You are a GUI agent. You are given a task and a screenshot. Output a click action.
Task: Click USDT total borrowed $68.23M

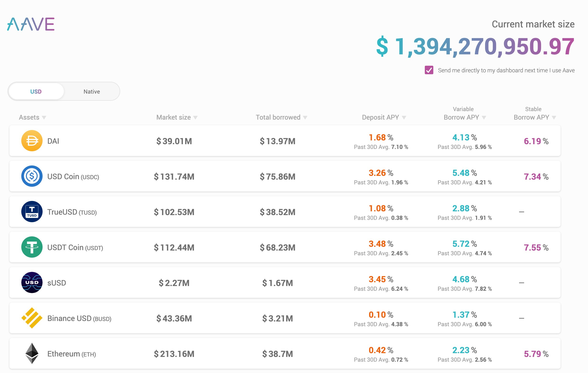point(278,247)
